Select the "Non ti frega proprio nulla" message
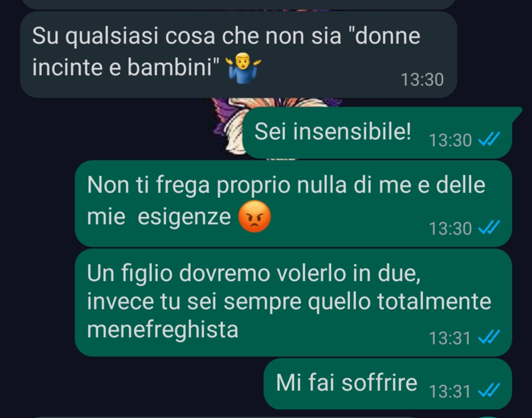This screenshot has width=532, height=418. (293, 203)
